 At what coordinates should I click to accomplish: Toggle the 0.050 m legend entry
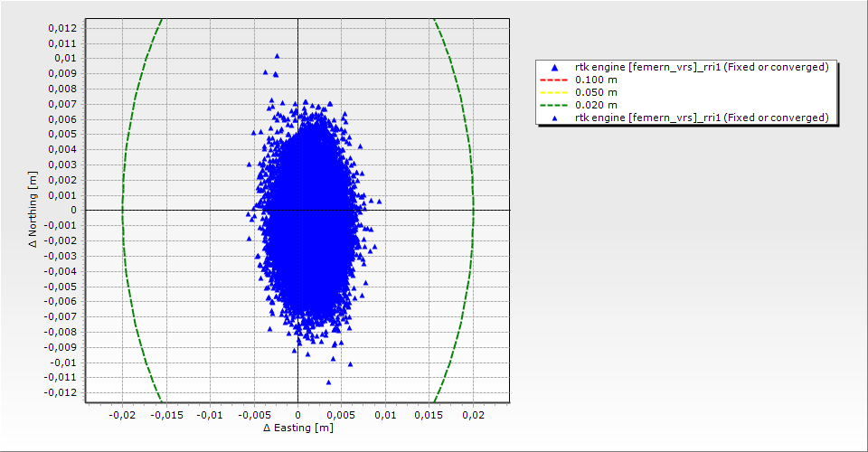(596, 93)
